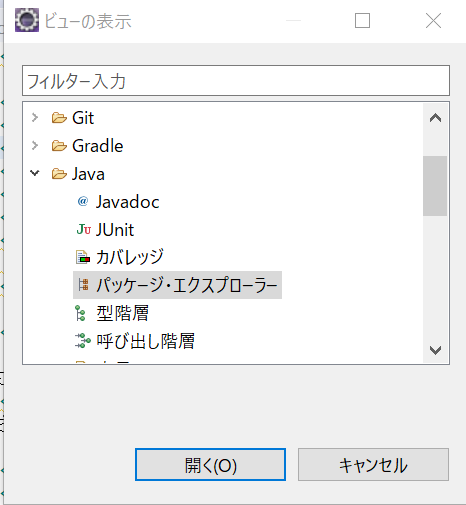This screenshot has height=505, width=466.
Task: Click the カバレッジ coverage icon
Action: 83,257
